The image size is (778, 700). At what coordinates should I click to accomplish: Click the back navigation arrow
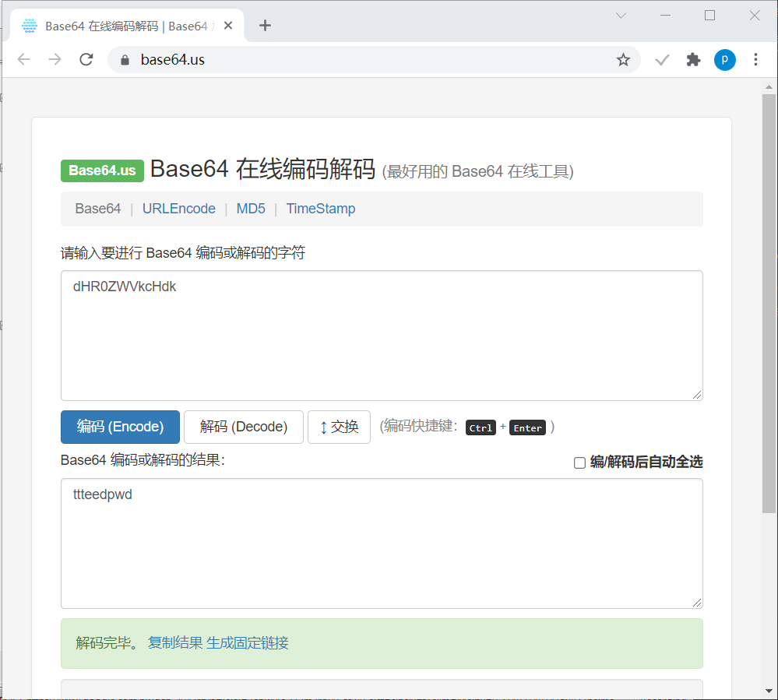point(23,59)
